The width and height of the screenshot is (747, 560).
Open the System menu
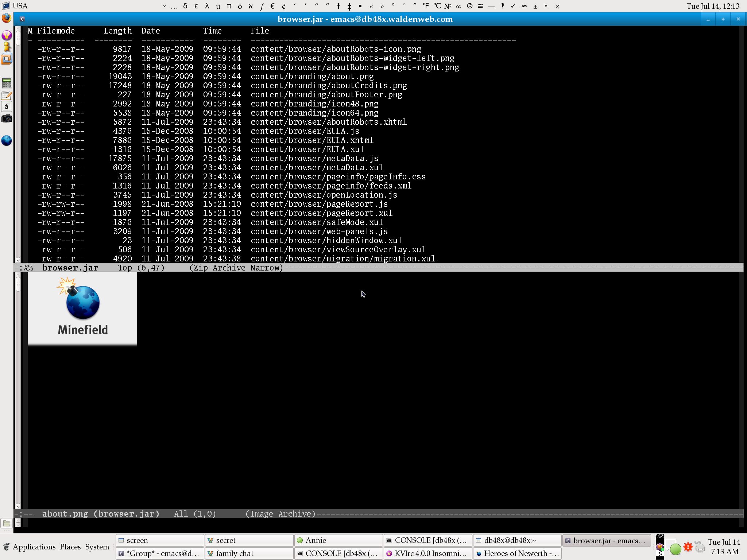[x=97, y=547]
